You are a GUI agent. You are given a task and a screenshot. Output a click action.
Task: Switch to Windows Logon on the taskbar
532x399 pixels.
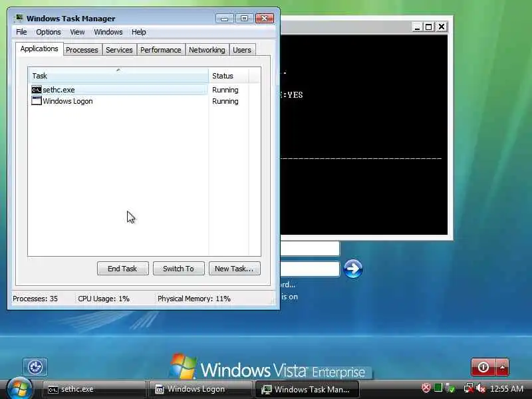[201, 389]
